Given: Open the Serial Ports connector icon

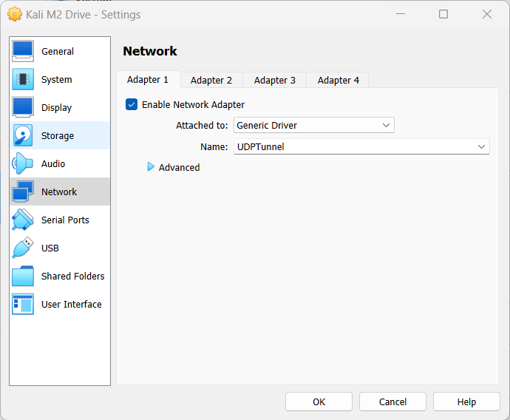Looking at the screenshot, I should click(x=23, y=220).
